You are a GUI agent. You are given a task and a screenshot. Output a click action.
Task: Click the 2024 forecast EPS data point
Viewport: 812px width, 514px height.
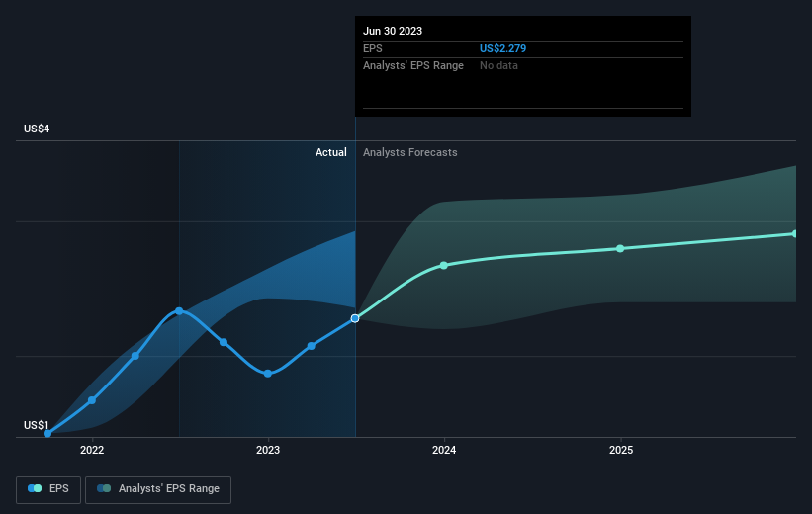click(x=444, y=266)
